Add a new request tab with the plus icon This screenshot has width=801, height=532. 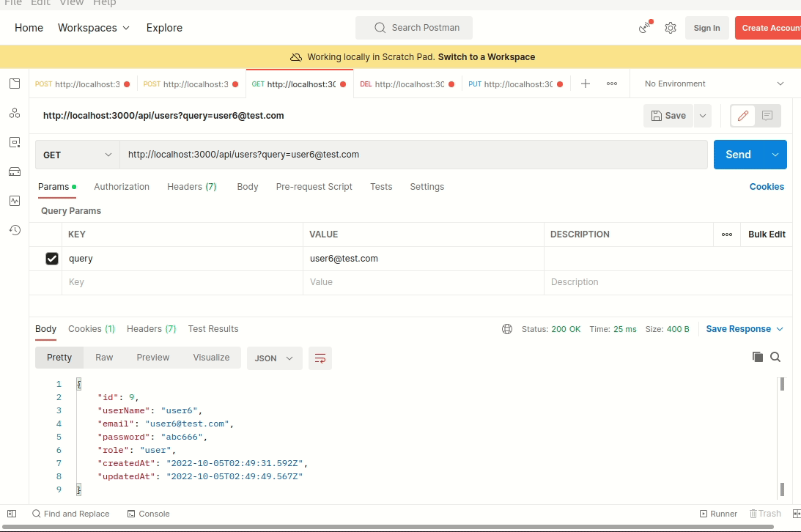(586, 84)
